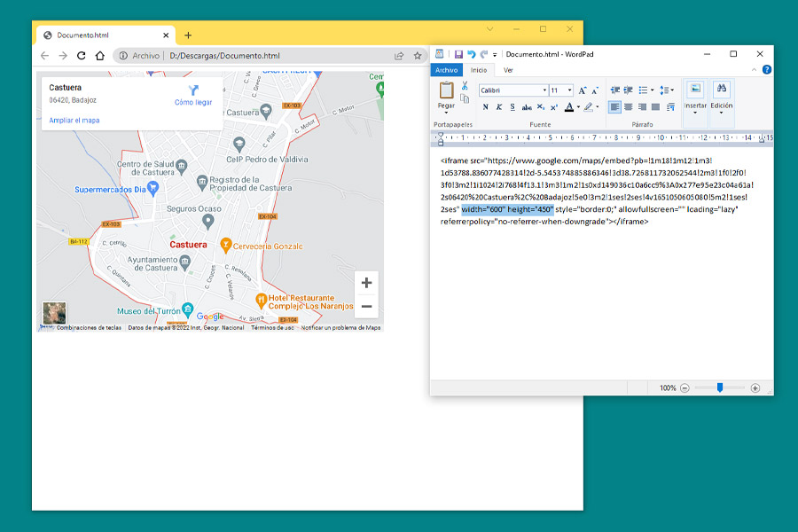Viewport: 798px width, 532px height.
Task: Click the Pegar clipboard icon
Action: pyautogui.click(x=446, y=90)
